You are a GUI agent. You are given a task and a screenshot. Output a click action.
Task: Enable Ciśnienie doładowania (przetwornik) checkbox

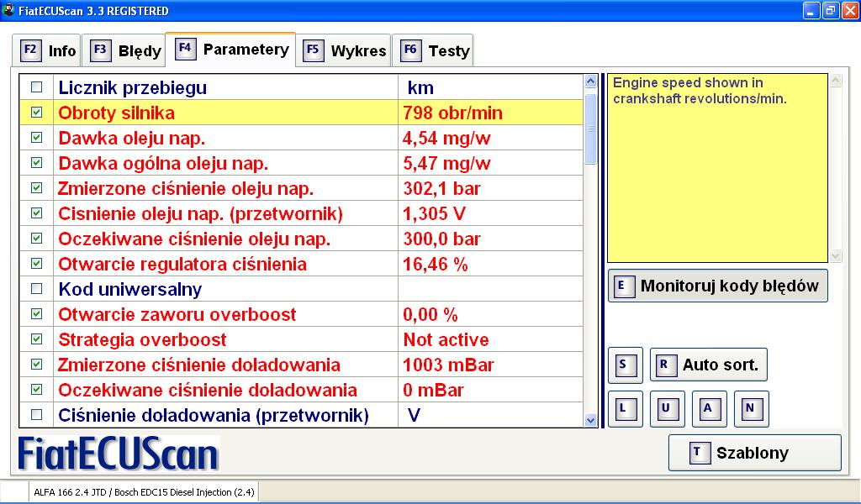(37, 415)
